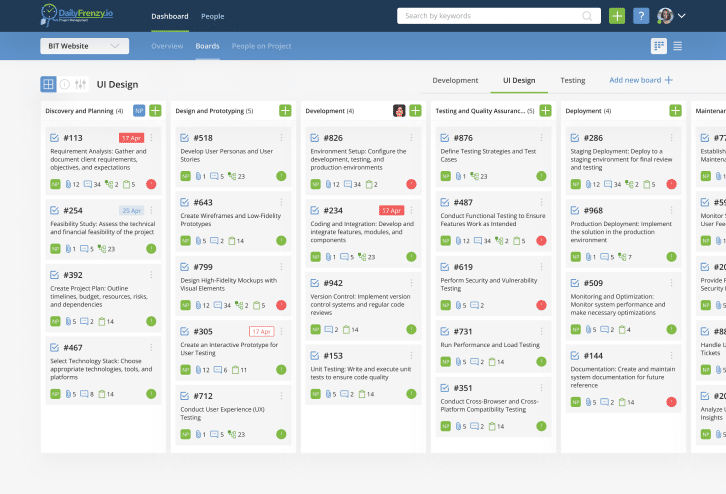Screen dimensions: 726x494
Task: Open options menu on card #467
Action: (151, 347)
